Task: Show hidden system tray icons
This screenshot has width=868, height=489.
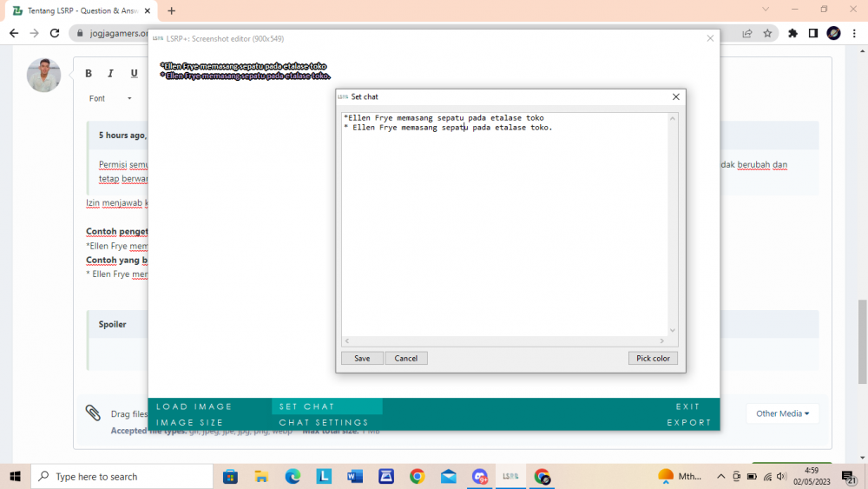Action: 720,476
